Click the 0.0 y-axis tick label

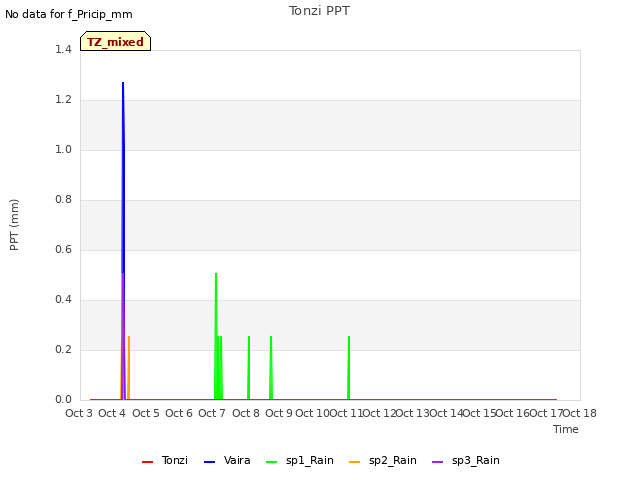(63, 400)
